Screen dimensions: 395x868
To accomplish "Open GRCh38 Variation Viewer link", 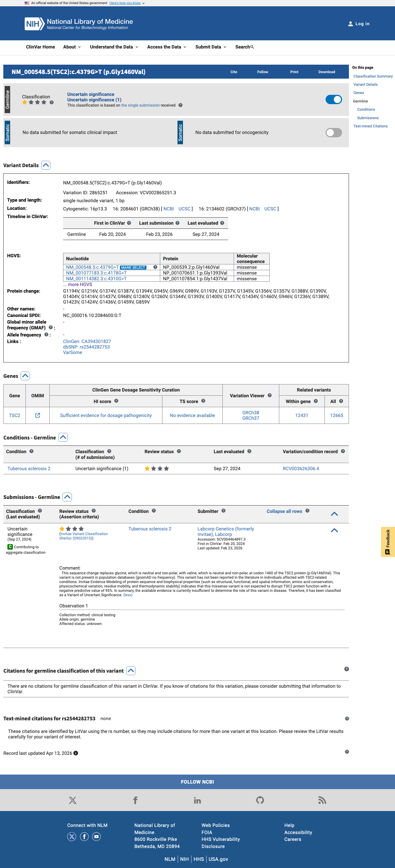I will pos(251,413).
